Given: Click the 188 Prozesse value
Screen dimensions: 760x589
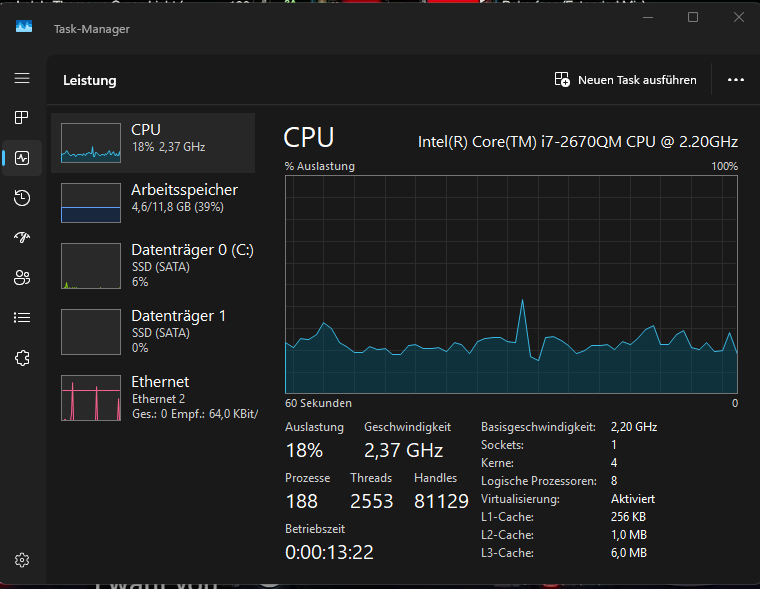Looking at the screenshot, I should tap(301, 501).
